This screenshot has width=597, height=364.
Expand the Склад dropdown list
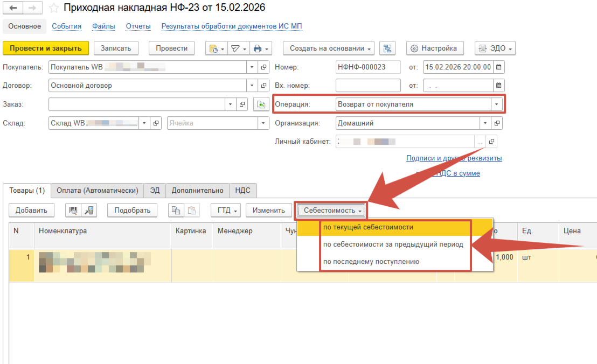click(x=144, y=123)
